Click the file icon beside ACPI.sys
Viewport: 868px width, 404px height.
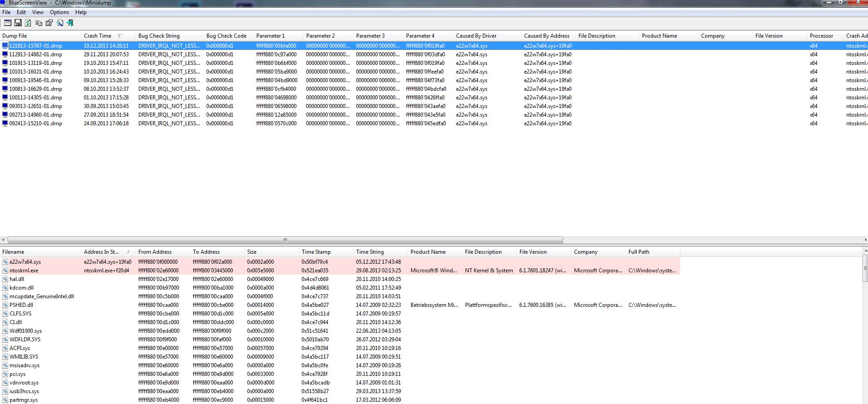coord(5,348)
